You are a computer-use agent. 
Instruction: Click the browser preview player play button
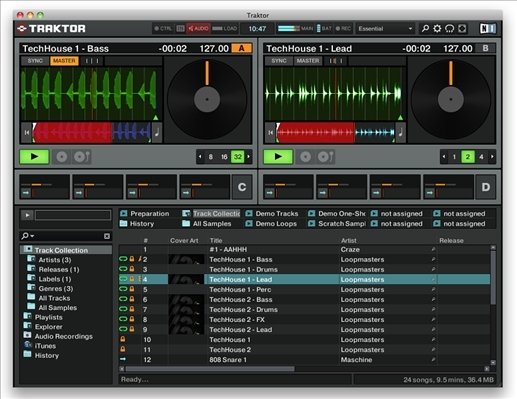(x=27, y=215)
